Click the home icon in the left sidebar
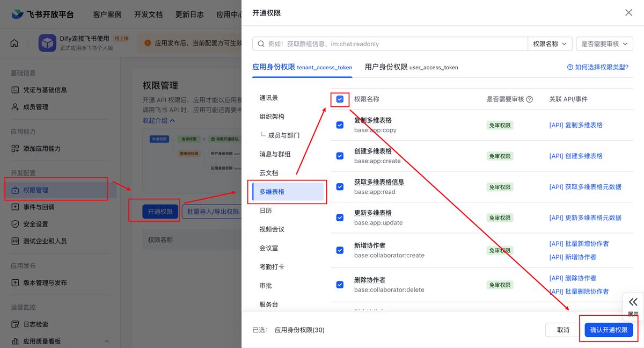Image resolution: width=644 pixels, height=348 pixels. click(14, 42)
